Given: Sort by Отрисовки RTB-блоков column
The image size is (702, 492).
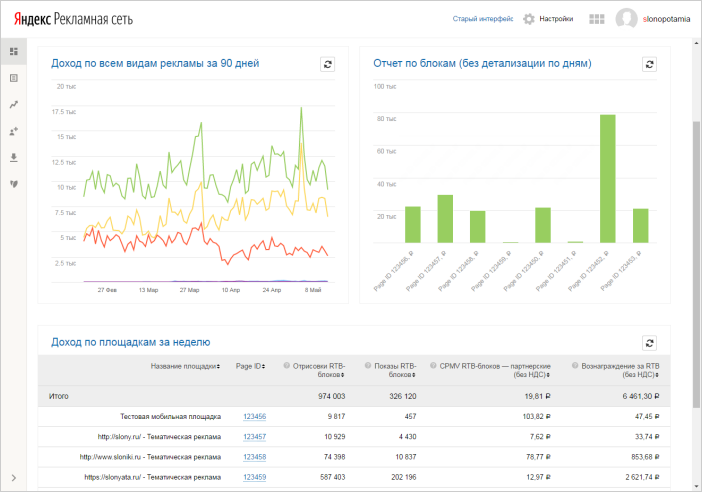Looking at the screenshot, I should click(319, 370).
